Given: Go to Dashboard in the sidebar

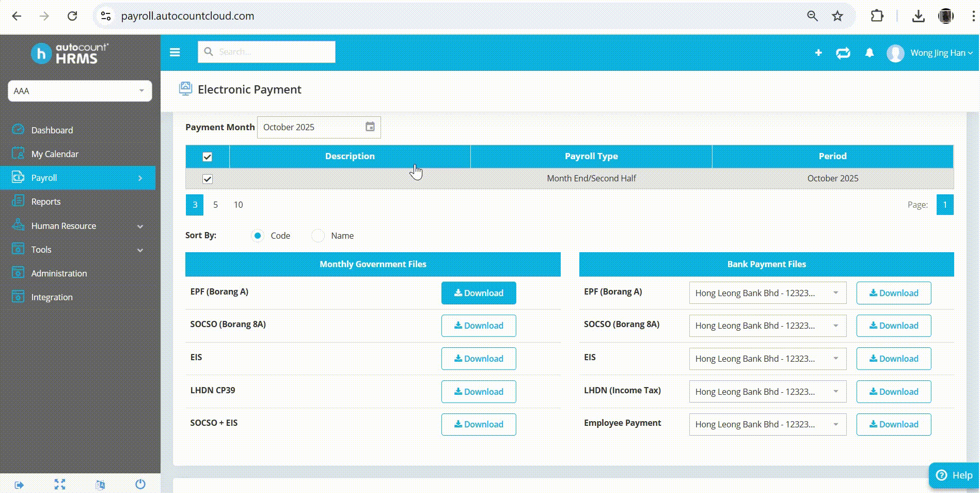Looking at the screenshot, I should [x=52, y=130].
